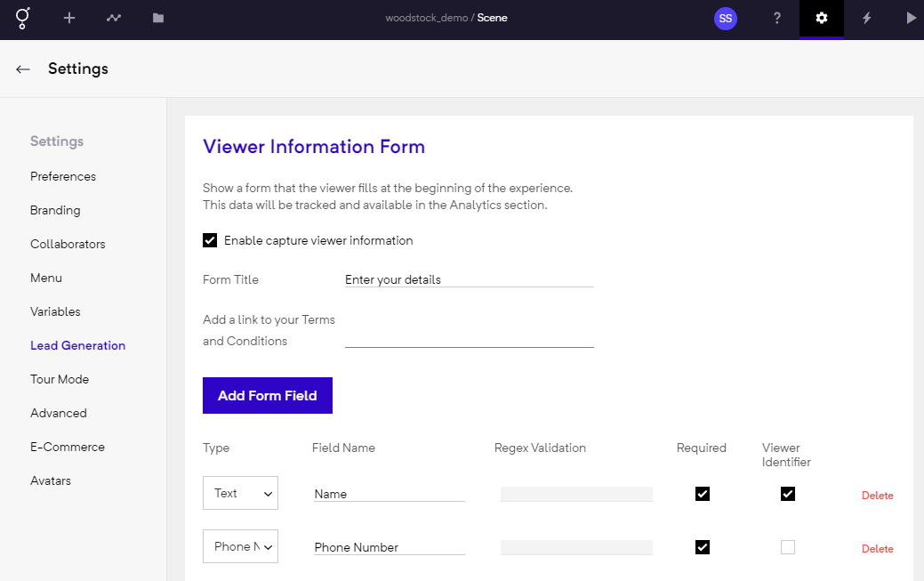Open the analytics graph icon
The width and height of the screenshot is (924, 581).
[x=114, y=18]
